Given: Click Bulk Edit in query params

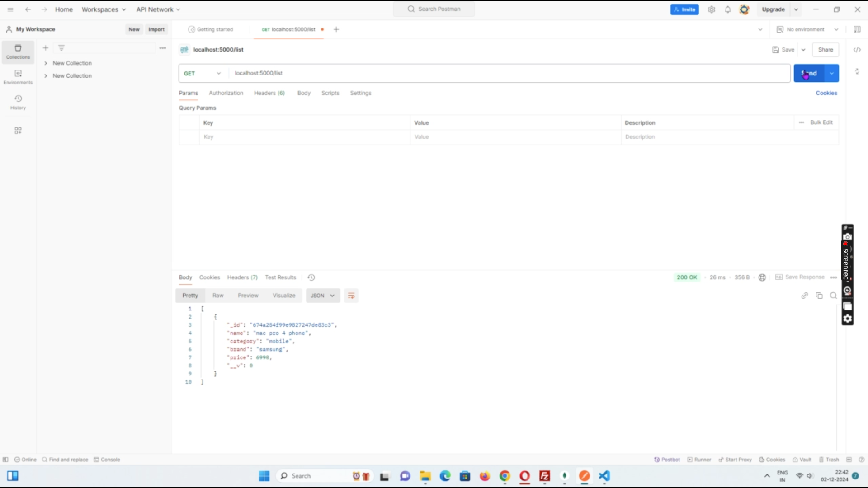Looking at the screenshot, I should [821, 122].
